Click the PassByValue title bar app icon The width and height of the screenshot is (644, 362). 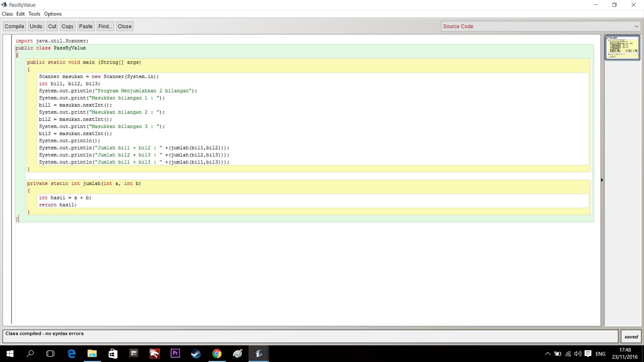tap(4, 5)
